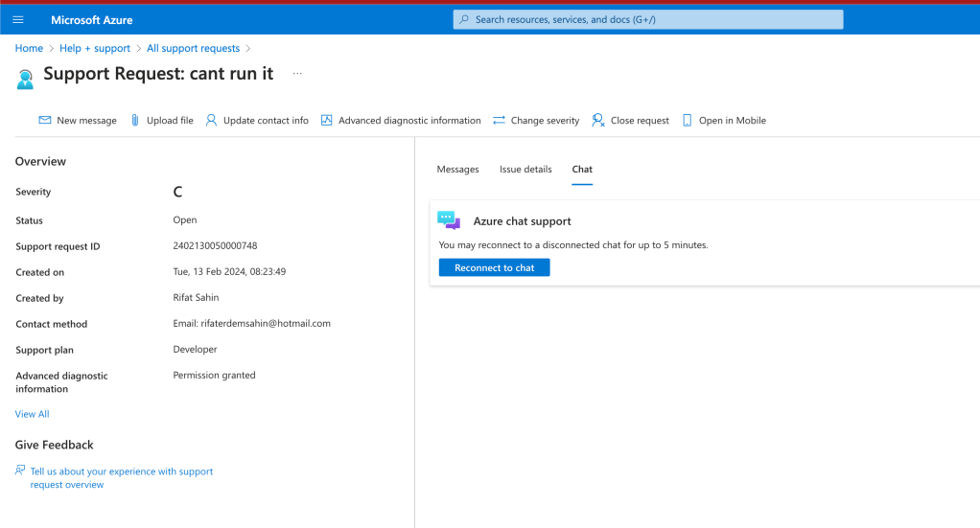This screenshot has width=980, height=528.
Task: Click the Update contact info person icon
Action: [x=211, y=120]
